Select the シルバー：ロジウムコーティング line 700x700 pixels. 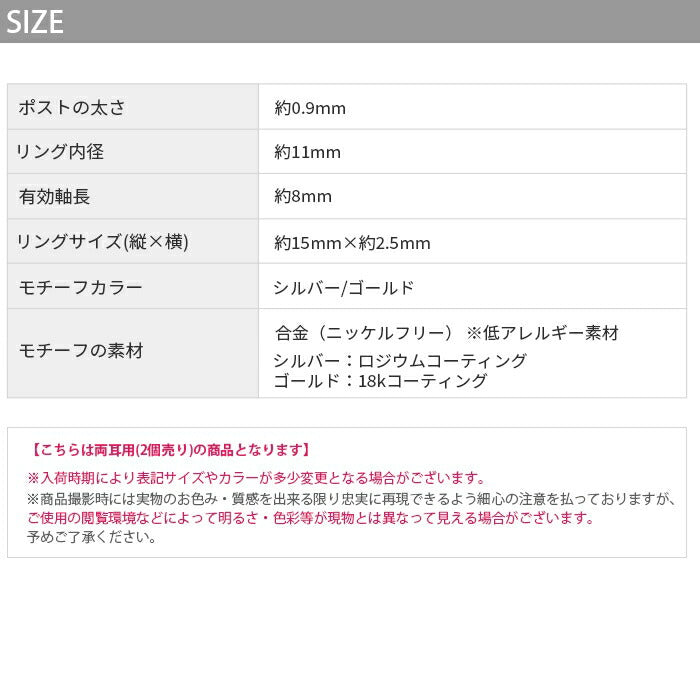click(400, 361)
